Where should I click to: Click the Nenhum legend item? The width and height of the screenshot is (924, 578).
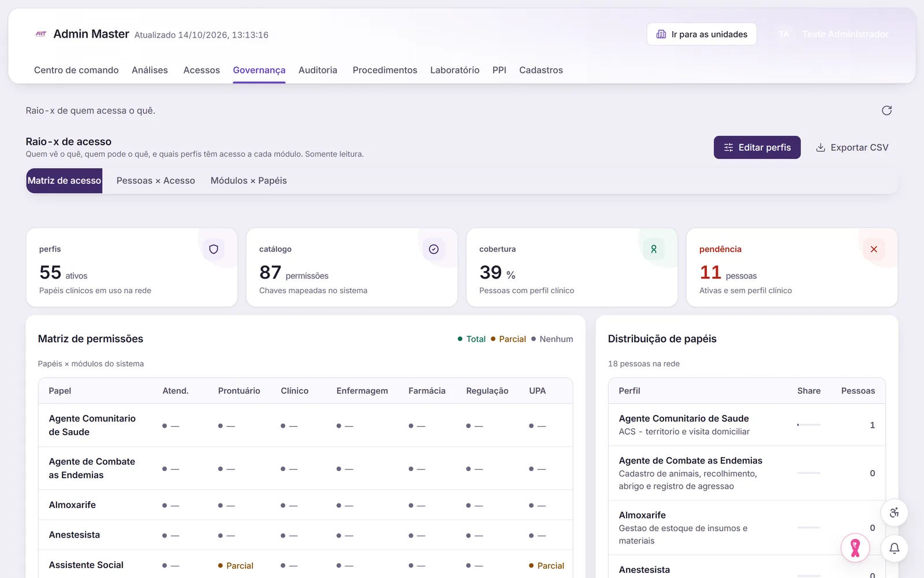tap(552, 339)
